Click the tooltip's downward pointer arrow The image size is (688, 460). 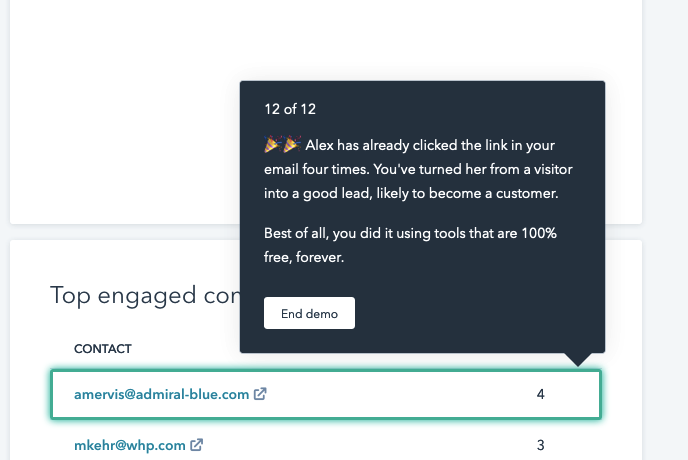[579, 360]
